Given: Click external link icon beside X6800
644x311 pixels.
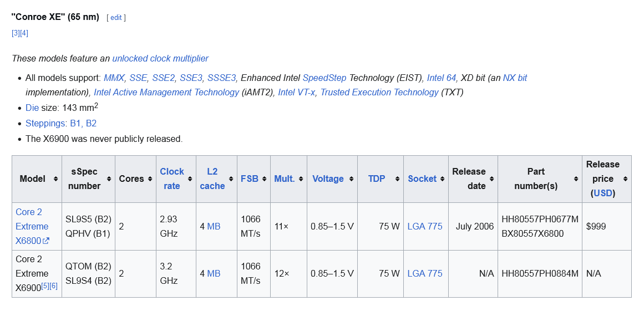Looking at the screenshot, I should pos(46,241).
